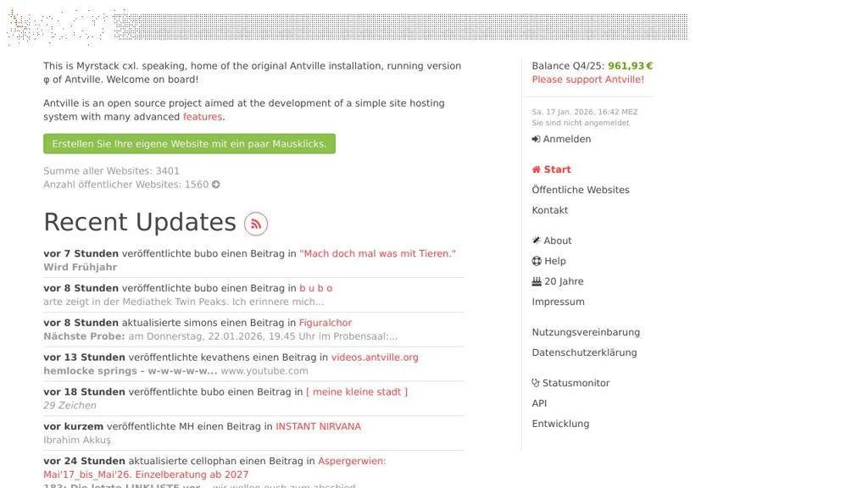
Task: Click Sie sind nicht angemeldet text
Action: point(581,123)
